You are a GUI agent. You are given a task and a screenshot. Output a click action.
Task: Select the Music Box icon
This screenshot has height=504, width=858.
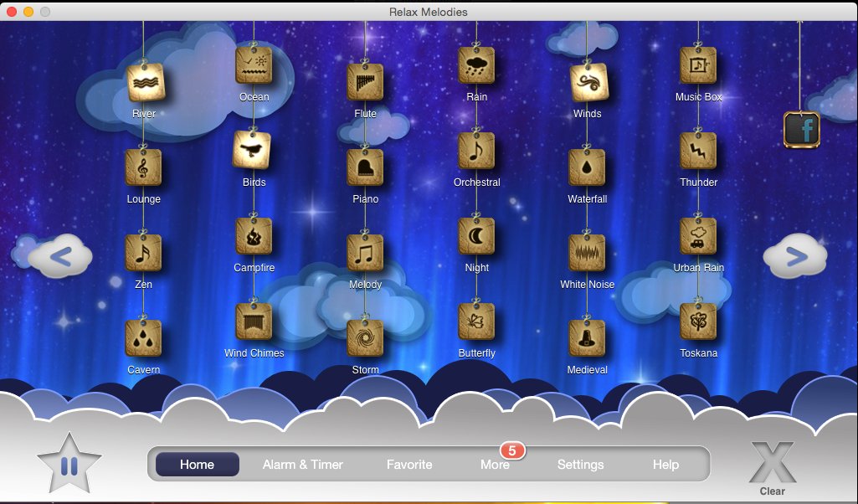pyautogui.click(x=697, y=65)
